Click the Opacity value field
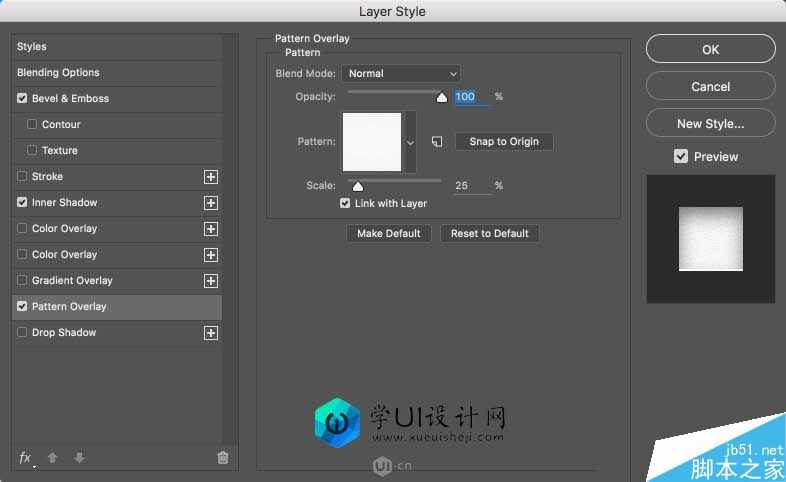786x482 pixels. pyautogui.click(x=471, y=97)
